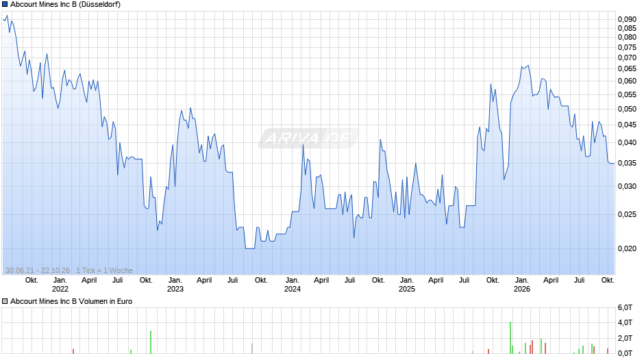Image resolution: width=644 pixels, height=360 pixels.
Task: Click the 0,020 price axis label
Action: coord(627,248)
